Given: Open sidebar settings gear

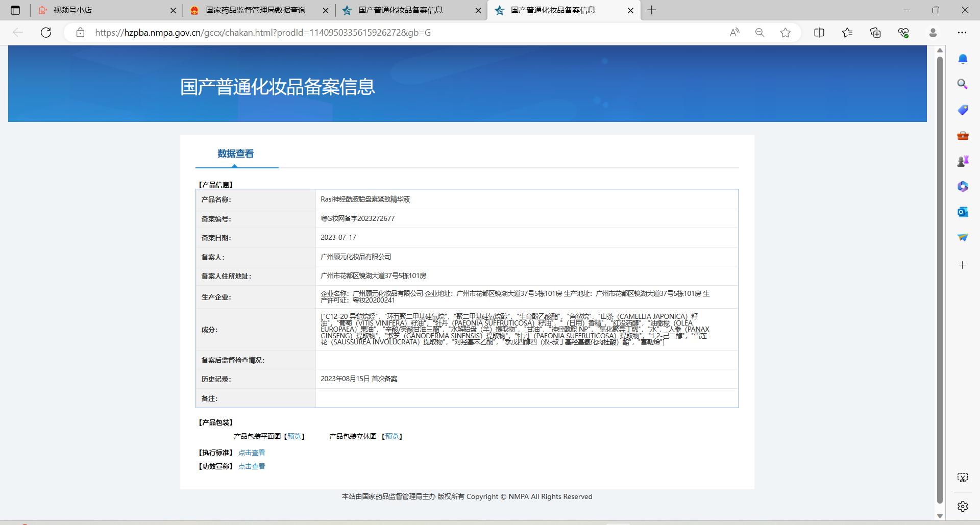Looking at the screenshot, I should point(962,506).
